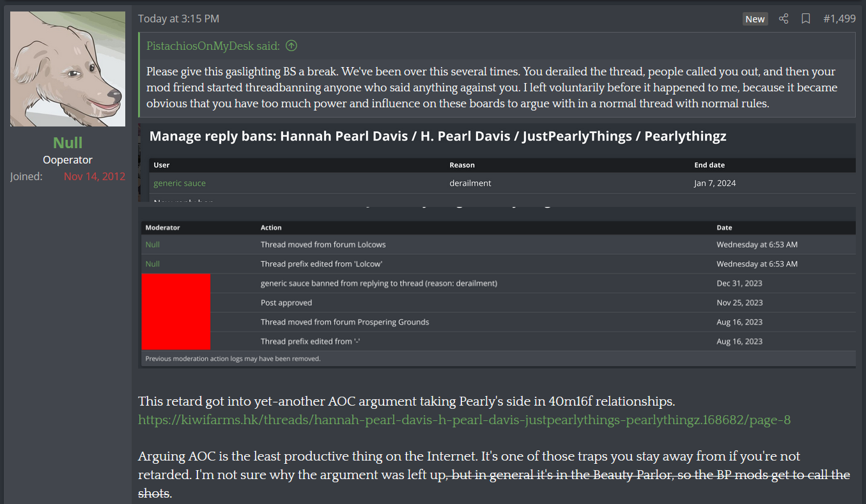This screenshot has width=866, height=504.
Task: Click the 'Ooperator' user title
Action: click(x=68, y=160)
